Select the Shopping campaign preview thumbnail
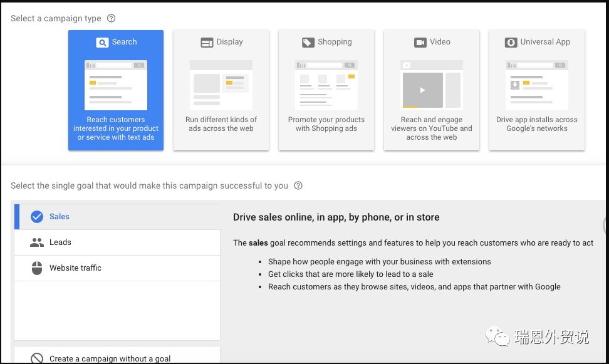 tap(326, 85)
